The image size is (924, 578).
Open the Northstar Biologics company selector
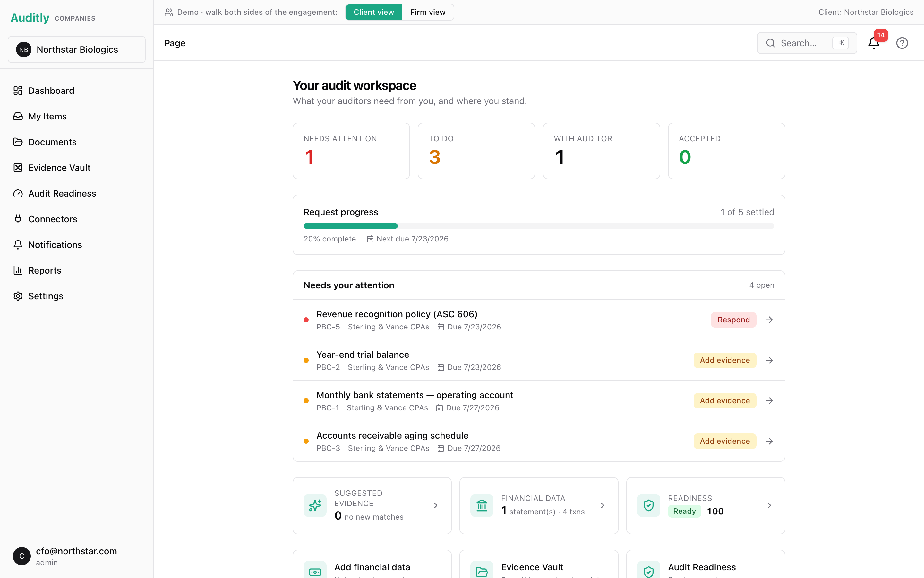(x=77, y=49)
